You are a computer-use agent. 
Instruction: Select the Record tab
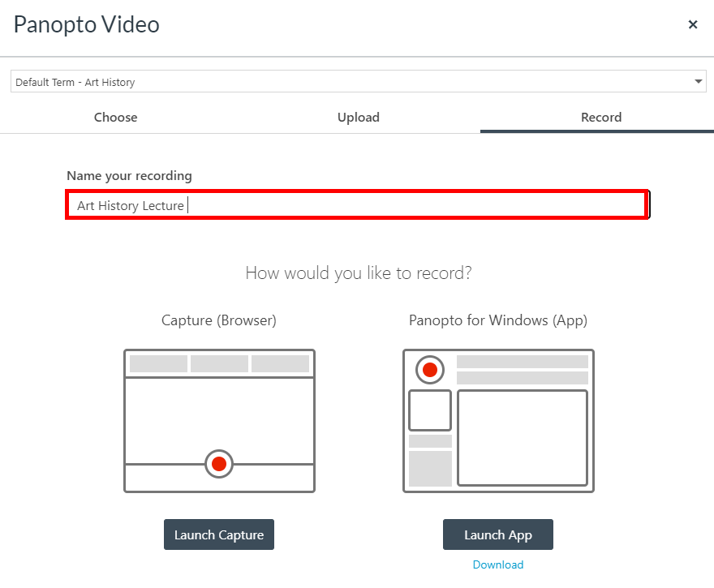(x=601, y=117)
